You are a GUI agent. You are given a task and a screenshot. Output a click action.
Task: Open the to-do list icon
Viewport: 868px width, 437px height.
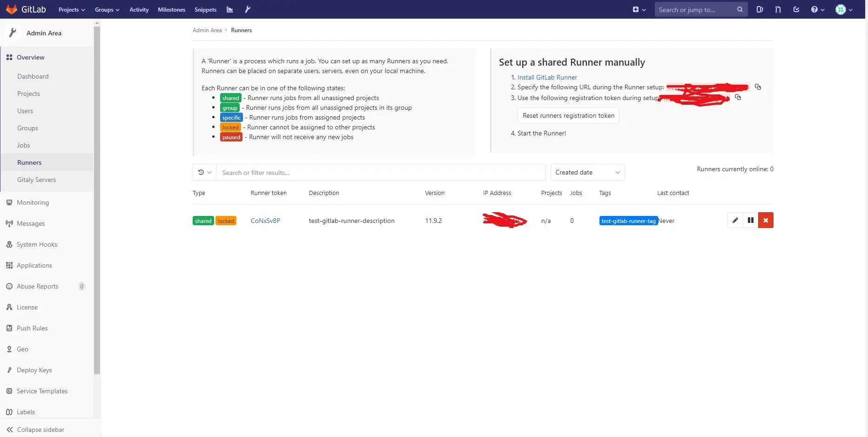click(x=796, y=9)
